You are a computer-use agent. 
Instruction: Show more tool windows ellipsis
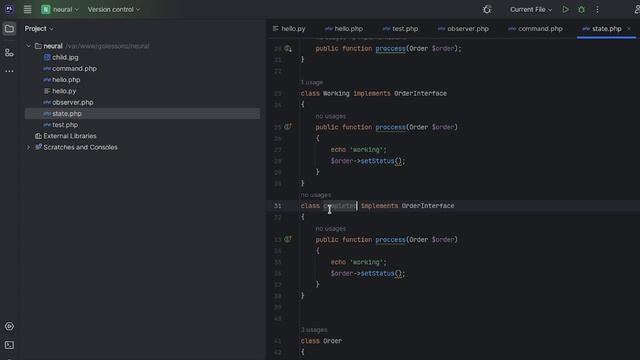[x=9, y=71]
